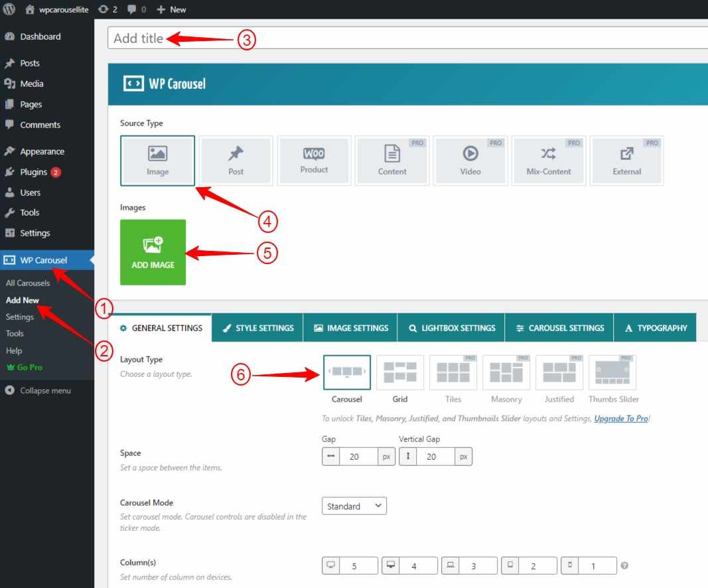Viewport: 708px width, 588px height.
Task: Open the comments bubble in admin bar
Action: 137,9
